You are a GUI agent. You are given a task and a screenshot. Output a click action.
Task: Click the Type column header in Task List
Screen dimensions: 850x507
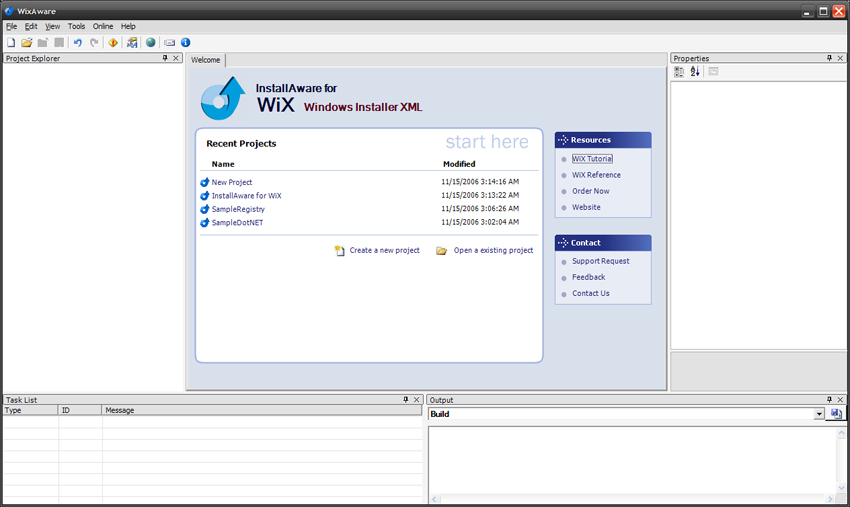(x=30, y=410)
